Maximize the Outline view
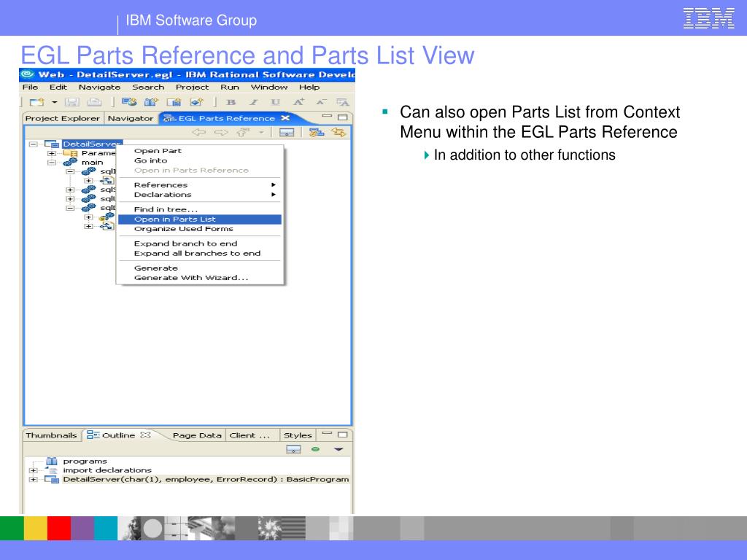This screenshot has width=747, height=560. [343, 435]
